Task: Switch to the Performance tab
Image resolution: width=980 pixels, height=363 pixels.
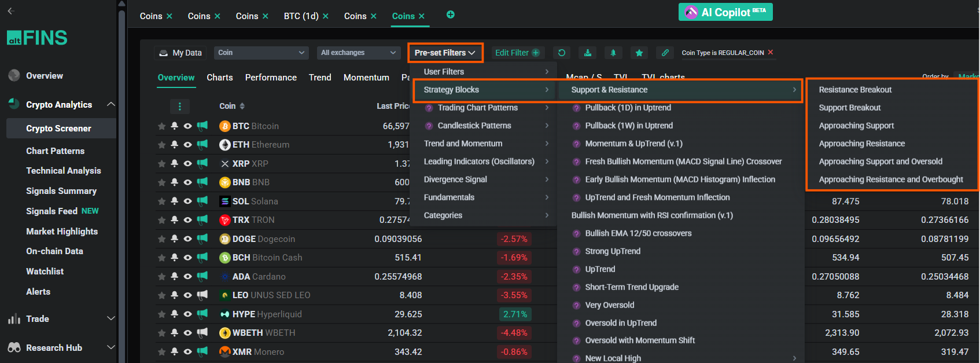Action: (x=271, y=78)
